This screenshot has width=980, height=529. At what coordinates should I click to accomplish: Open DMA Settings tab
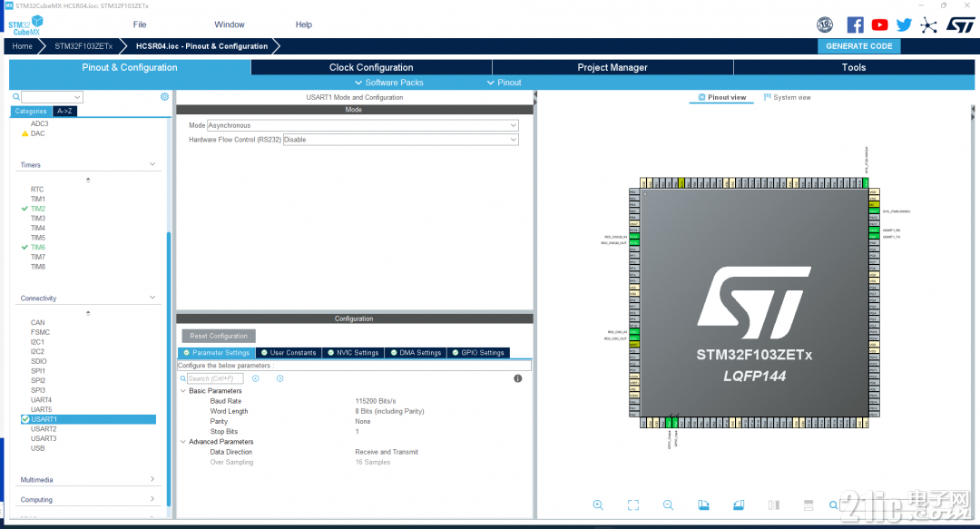coord(416,353)
